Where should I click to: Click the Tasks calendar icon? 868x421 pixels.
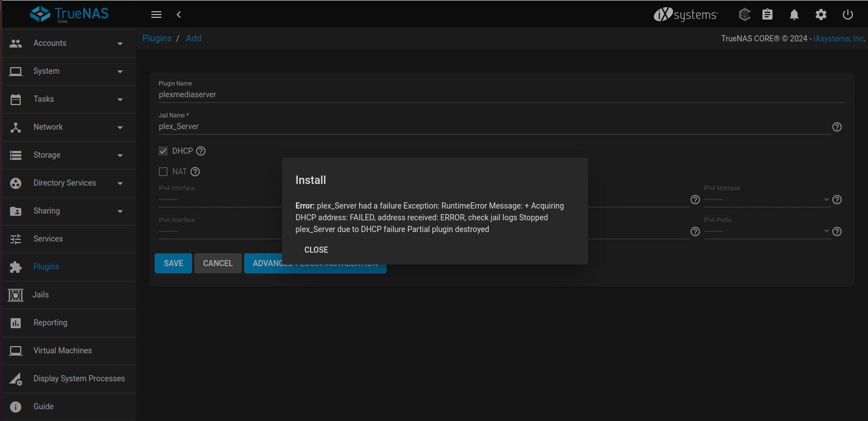(16, 99)
